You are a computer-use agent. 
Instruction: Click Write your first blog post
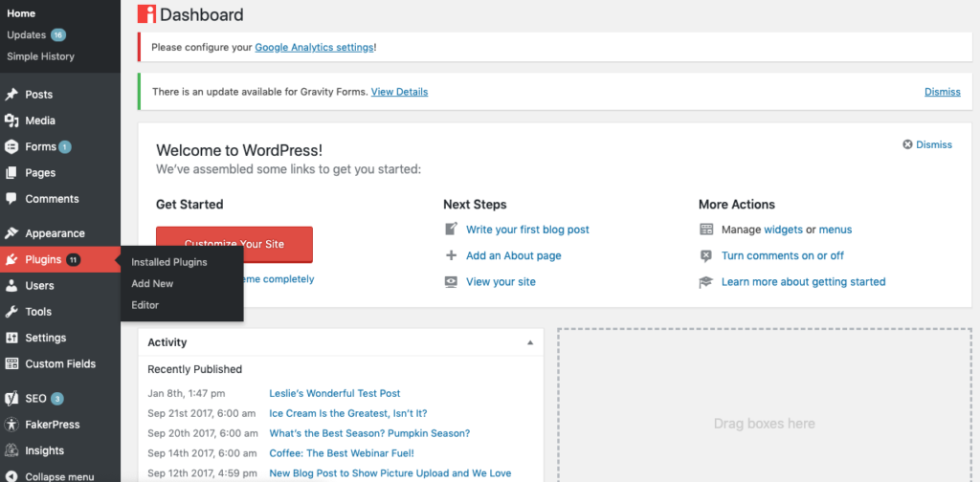click(527, 230)
